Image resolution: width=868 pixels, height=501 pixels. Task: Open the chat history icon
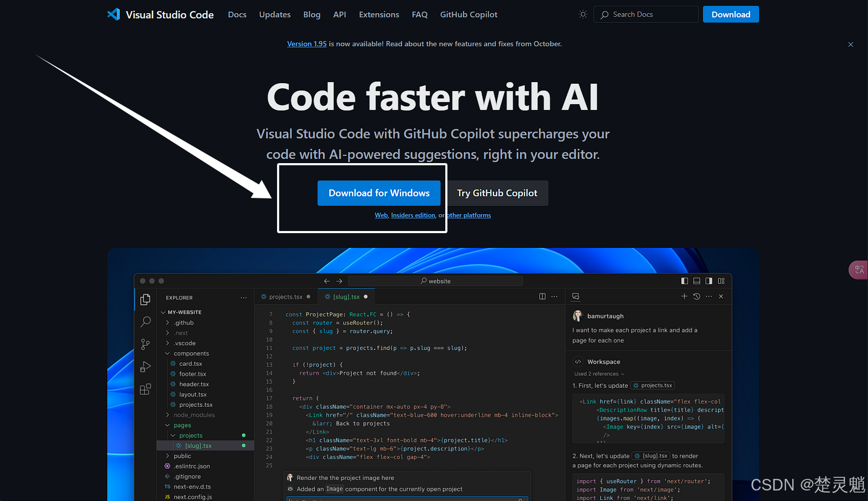coord(697,297)
